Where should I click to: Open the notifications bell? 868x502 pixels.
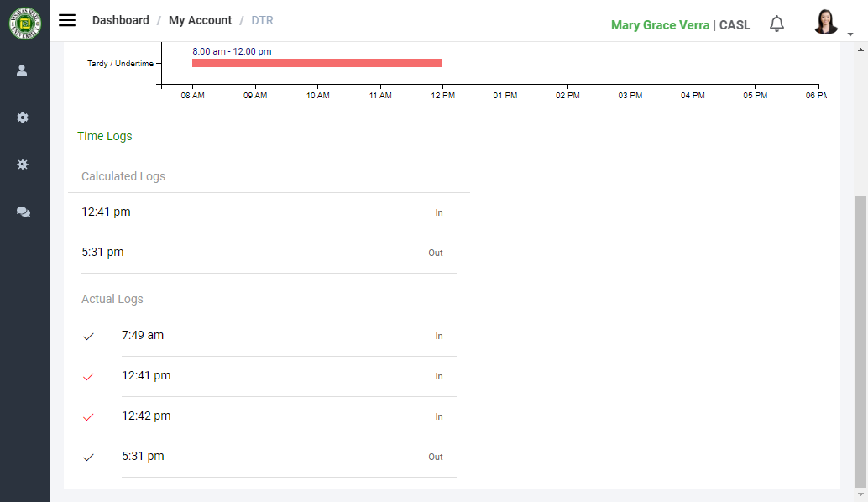pos(776,24)
